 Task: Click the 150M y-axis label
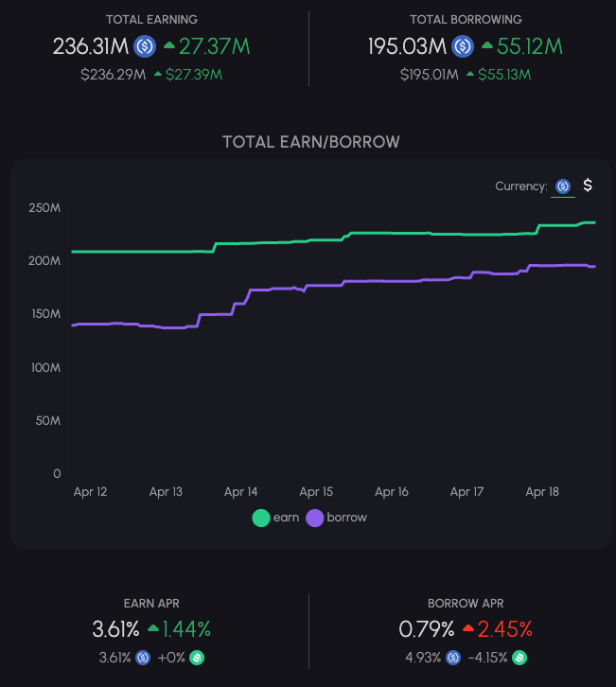(46, 314)
